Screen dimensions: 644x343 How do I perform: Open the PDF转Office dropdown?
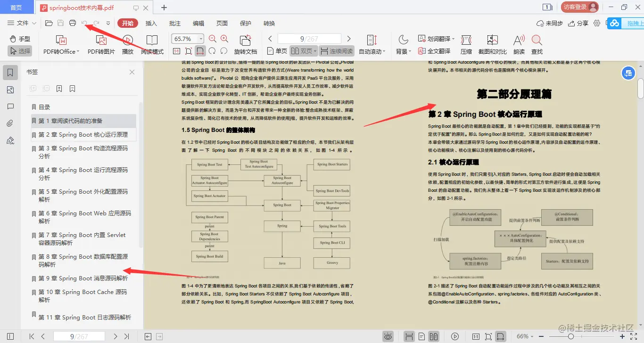60,44
